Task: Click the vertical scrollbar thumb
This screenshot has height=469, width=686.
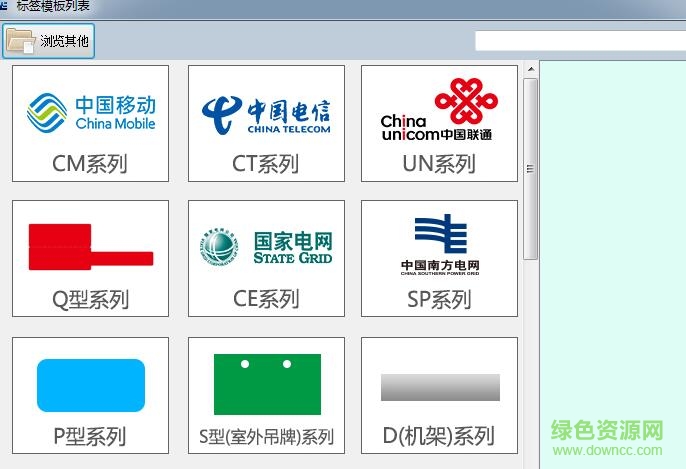Action: pyautogui.click(x=531, y=169)
